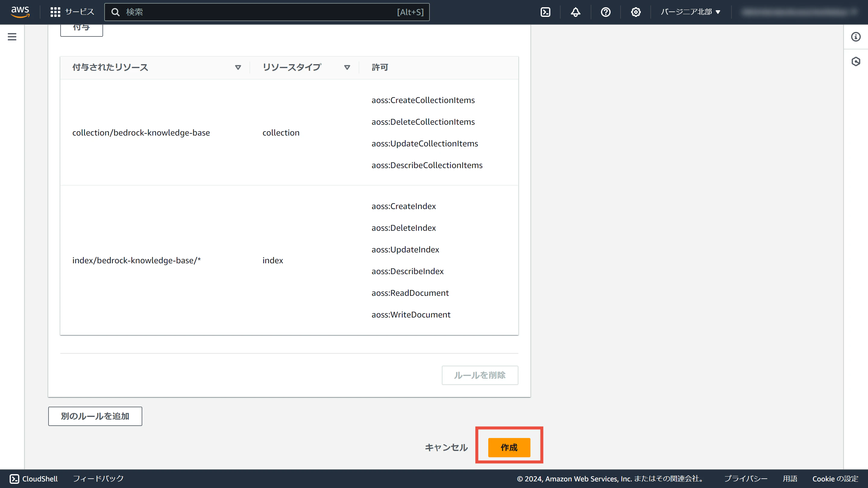Select collection/bedrock-knowledge-base resource cell
Screen dimensions: 868x488
click(x=141, y=133)
